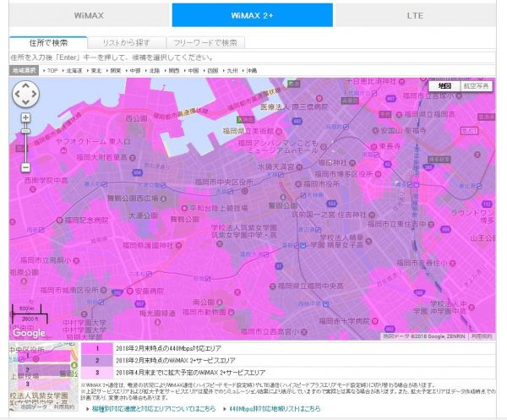Open the フリーワードで検索 tab
507x420 pixels.
coord(205,43)
